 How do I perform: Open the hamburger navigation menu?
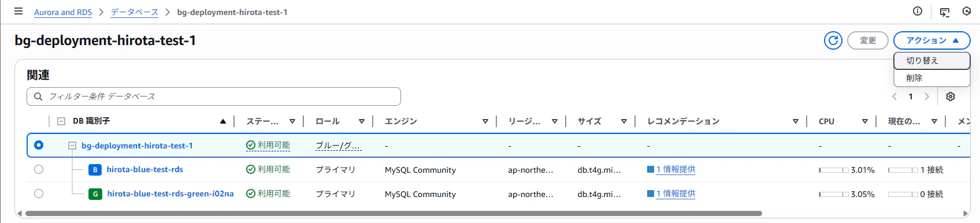tap(18, 11)
